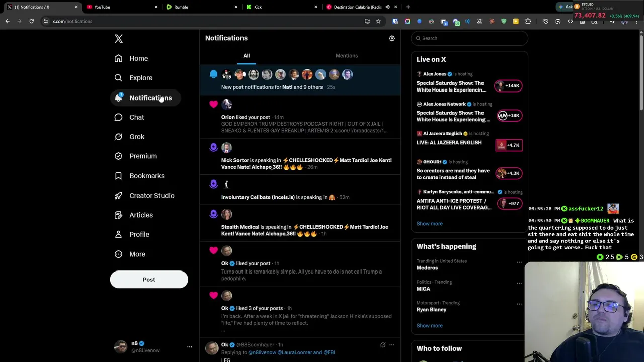Open Premium from the sidebar
Image resolution: width=644 pixels, height=362 pixels.
click(136, 156)
